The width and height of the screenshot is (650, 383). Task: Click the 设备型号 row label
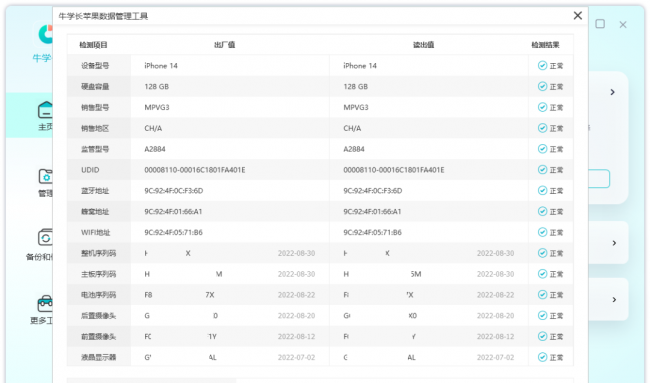tap(95, 65)
